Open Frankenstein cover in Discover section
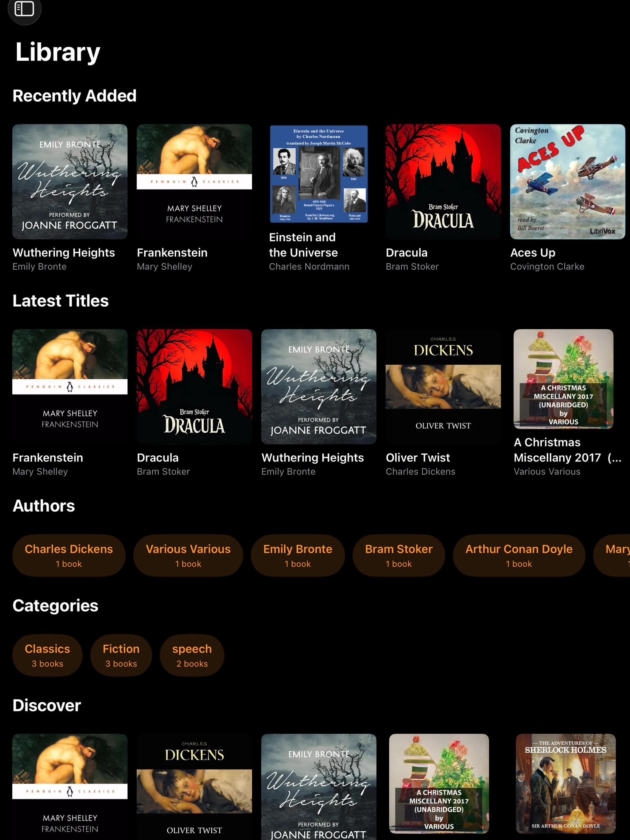The height and width of the screenshot is (840, 630). coord(70,787)
